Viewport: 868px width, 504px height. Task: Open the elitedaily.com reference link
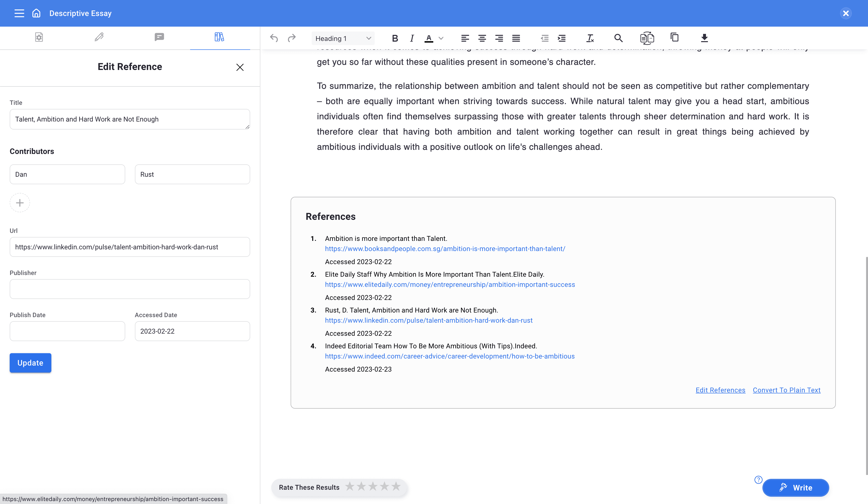point(450,284)
